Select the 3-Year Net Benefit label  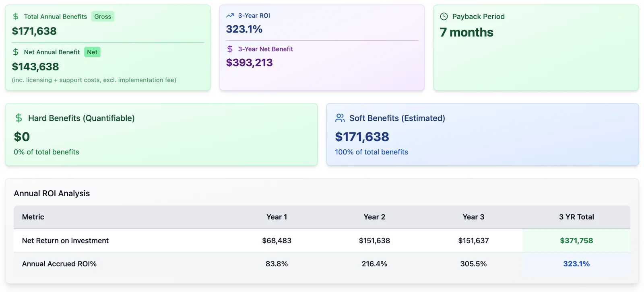tap(266, 49)
